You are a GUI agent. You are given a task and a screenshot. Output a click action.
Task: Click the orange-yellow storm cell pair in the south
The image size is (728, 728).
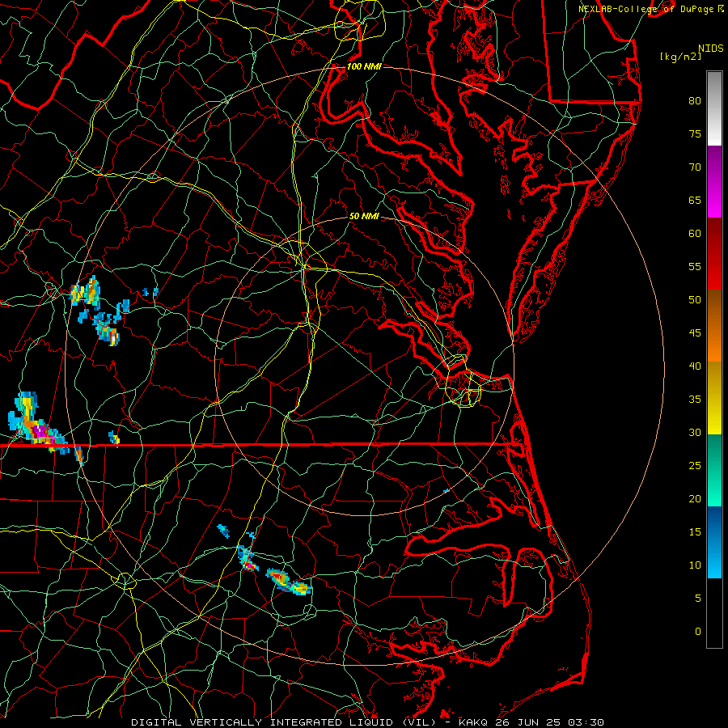click(289, 582)
